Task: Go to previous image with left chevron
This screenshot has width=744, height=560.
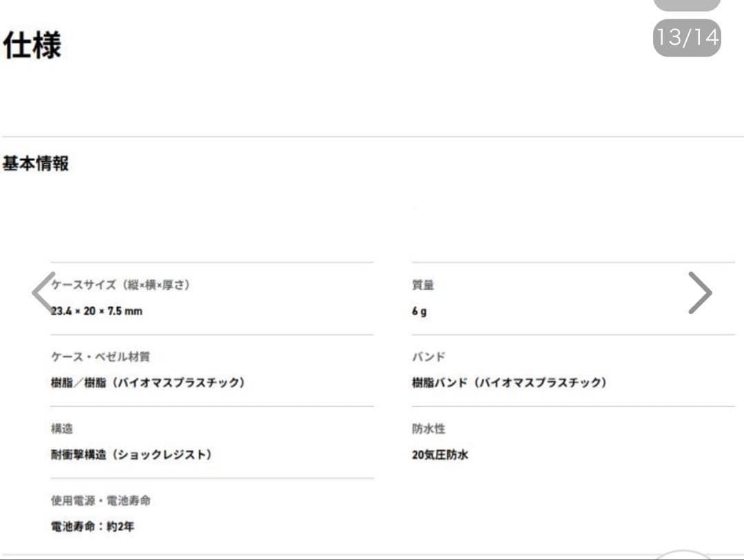Action: tap(43, 293)
